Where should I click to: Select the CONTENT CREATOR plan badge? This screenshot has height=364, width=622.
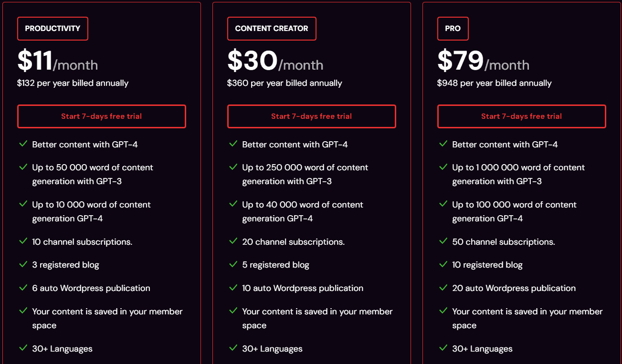pos(272,29)
